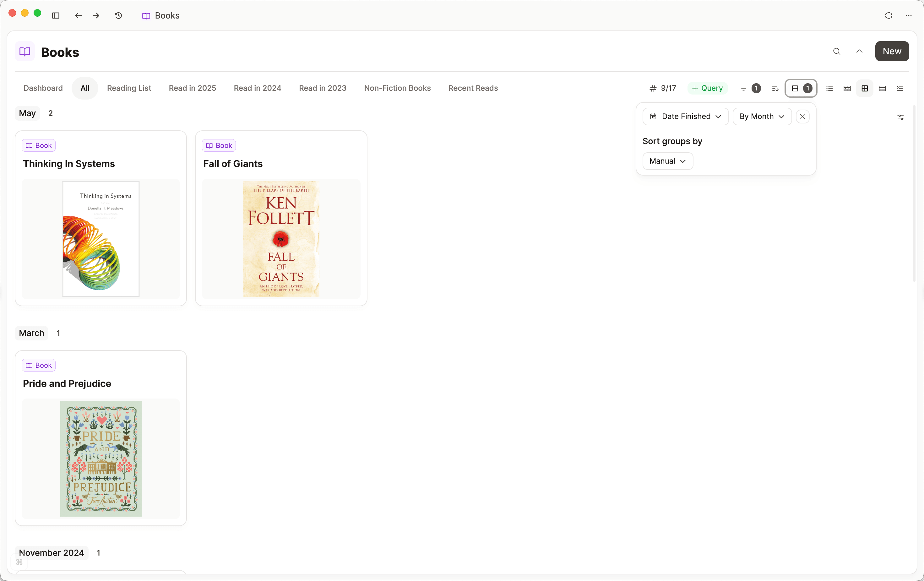Toggle the gallery grid view
924x581 pixels.
click(x=865, y=88)
